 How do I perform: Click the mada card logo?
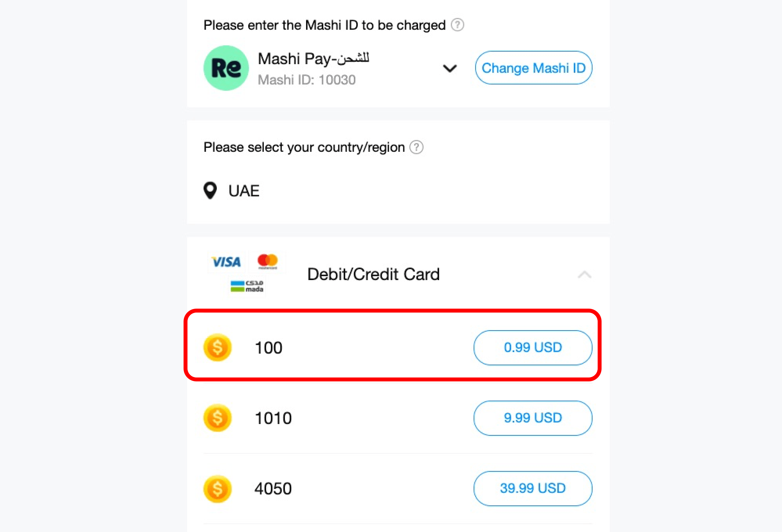(247, 286)
